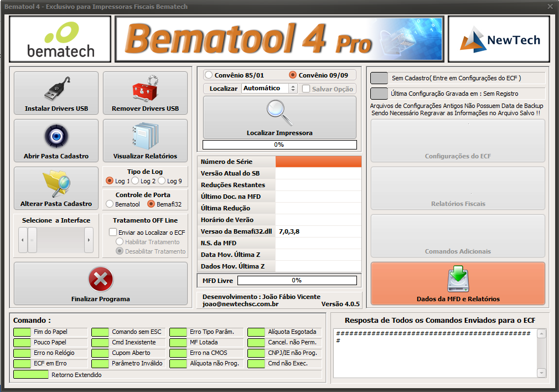559x392 pixels.
Task: Click the Parâmetro Inválido green indicator
Action: 100,363
